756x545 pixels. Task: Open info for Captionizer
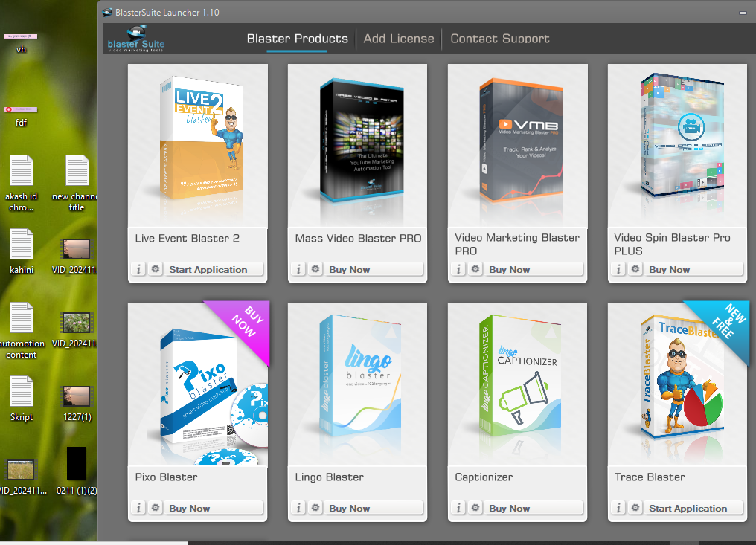458,507
